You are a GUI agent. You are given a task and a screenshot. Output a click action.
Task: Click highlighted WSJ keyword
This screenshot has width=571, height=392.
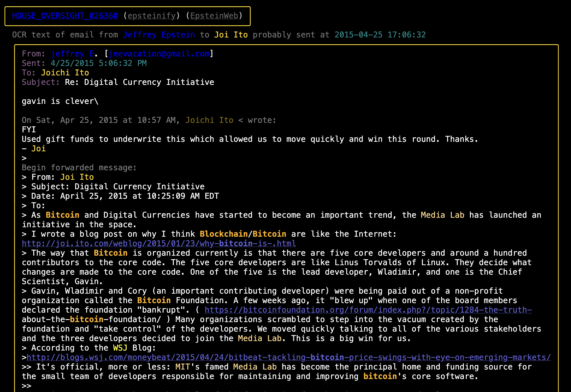coord(120,348)
